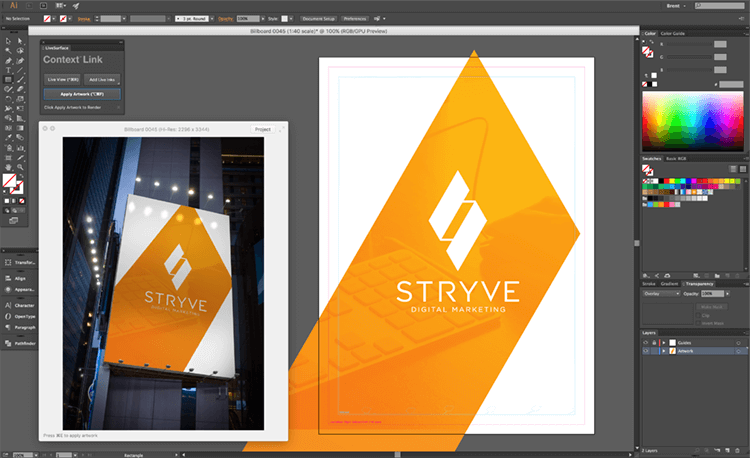Select the Artboard tool
The width and height of the screenshot is (750, 458).
(8, 157)
